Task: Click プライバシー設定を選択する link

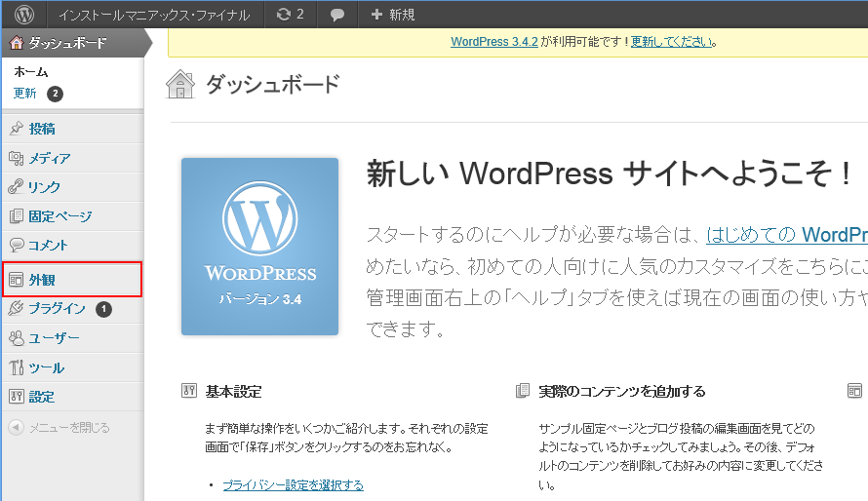Action: click(293, 485)
